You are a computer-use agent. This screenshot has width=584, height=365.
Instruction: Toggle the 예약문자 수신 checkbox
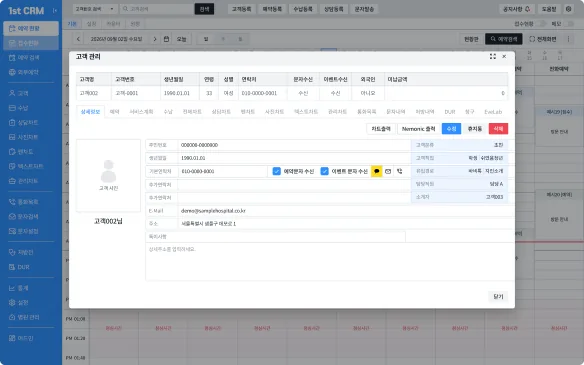pos(276,171)
